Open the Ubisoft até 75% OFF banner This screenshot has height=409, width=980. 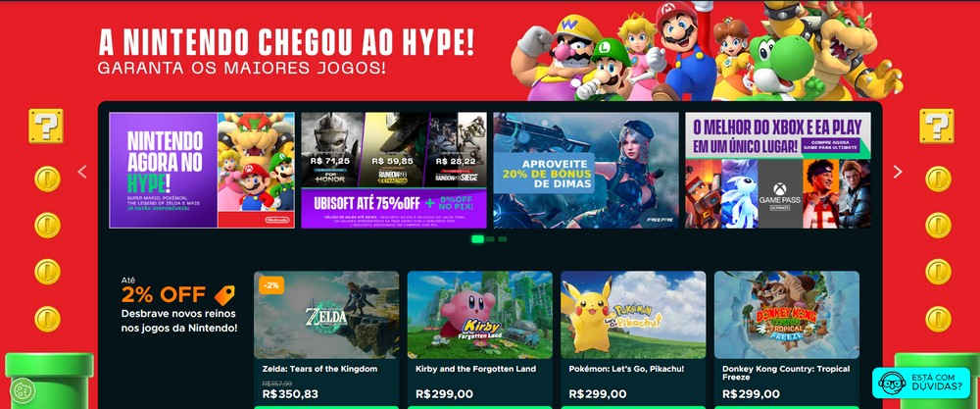tap(394, 170)
